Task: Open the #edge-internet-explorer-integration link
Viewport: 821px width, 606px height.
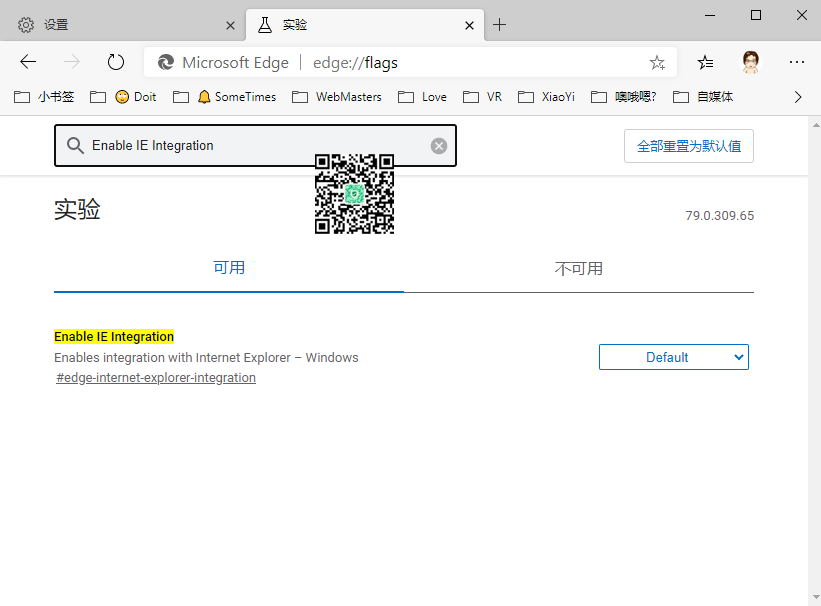Action: point(156,378)
